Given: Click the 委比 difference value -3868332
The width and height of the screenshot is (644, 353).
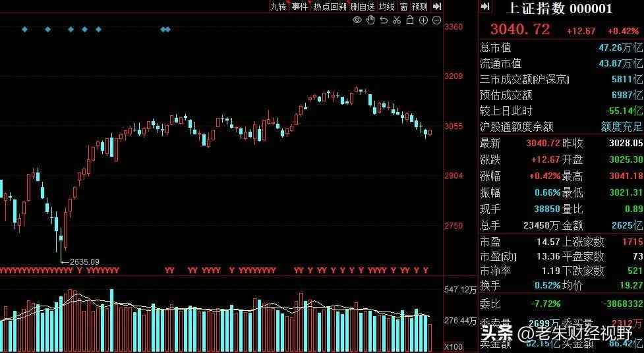Looking at the screenshot, I should pyautogui.click(x=623, y=304).
